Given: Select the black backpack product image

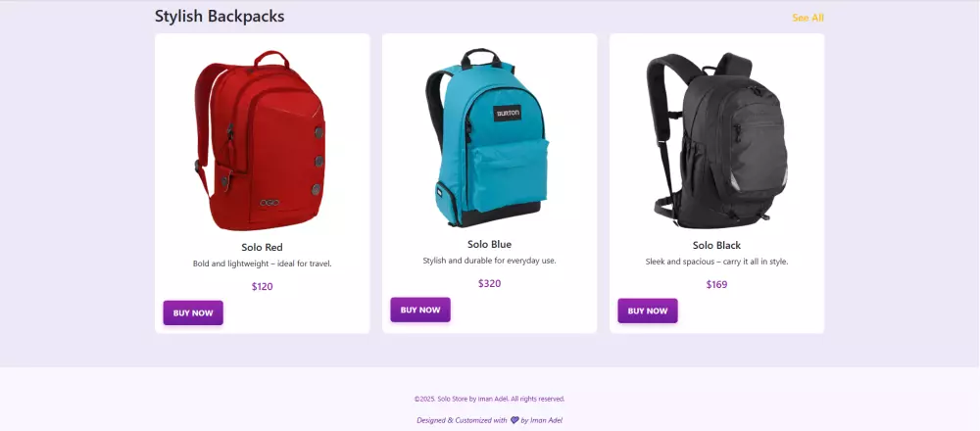Looking at the screenshot, I should tap(717, 140).
